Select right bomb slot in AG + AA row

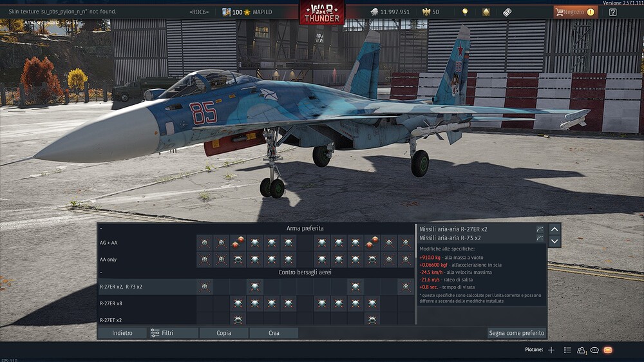click(372, 242)
